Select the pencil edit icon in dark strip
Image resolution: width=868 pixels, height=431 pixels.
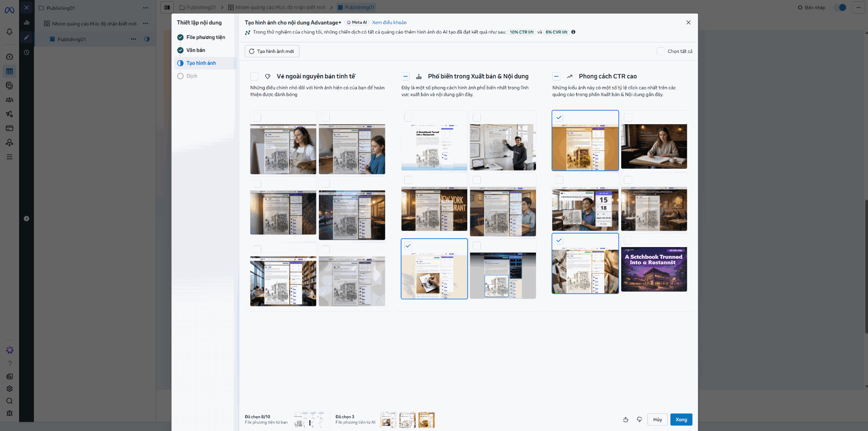coord(26,37)
